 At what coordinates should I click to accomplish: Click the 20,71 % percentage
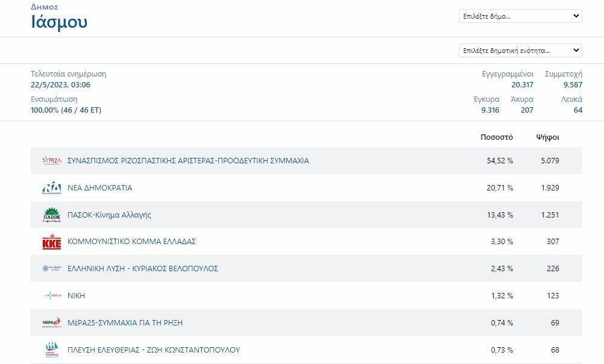(x=500, y=187)
